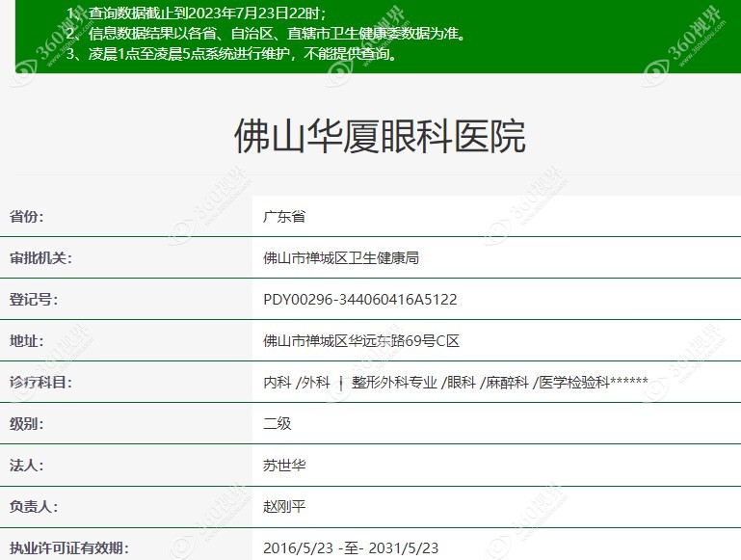Click the 级别 row label
Screen dimensions: 741x560
[x=26, y=423]
